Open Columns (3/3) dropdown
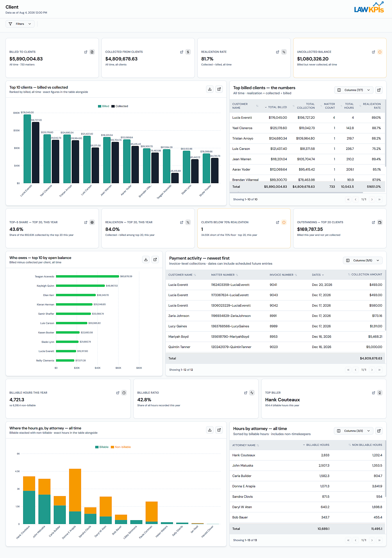This screenshot has height=558, width=392. click(353, 431)
